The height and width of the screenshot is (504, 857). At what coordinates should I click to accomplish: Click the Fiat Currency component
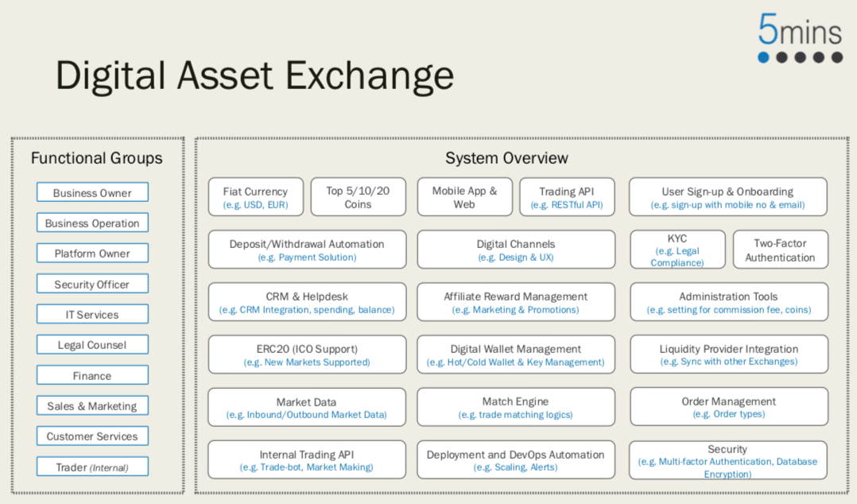[x=256, y=197]
